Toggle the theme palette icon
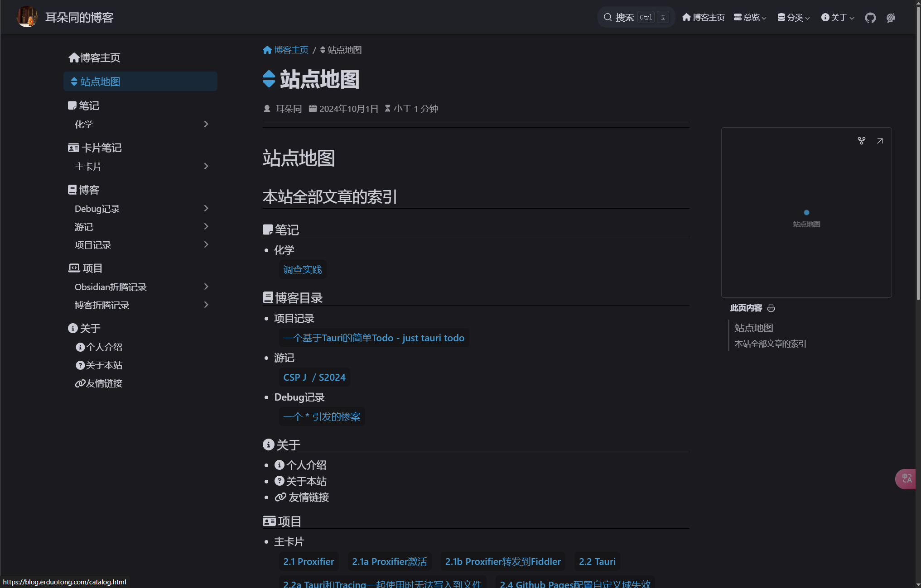 click(x=891, y=18)
